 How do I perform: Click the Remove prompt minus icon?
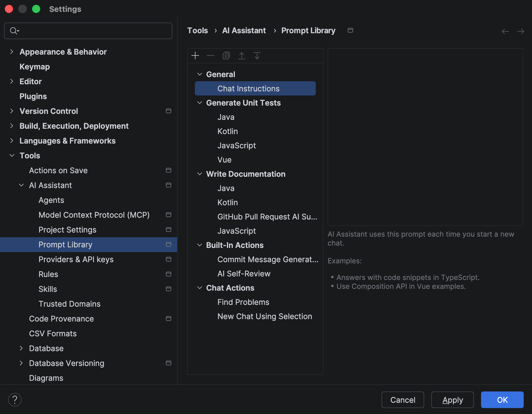(211, 56)
